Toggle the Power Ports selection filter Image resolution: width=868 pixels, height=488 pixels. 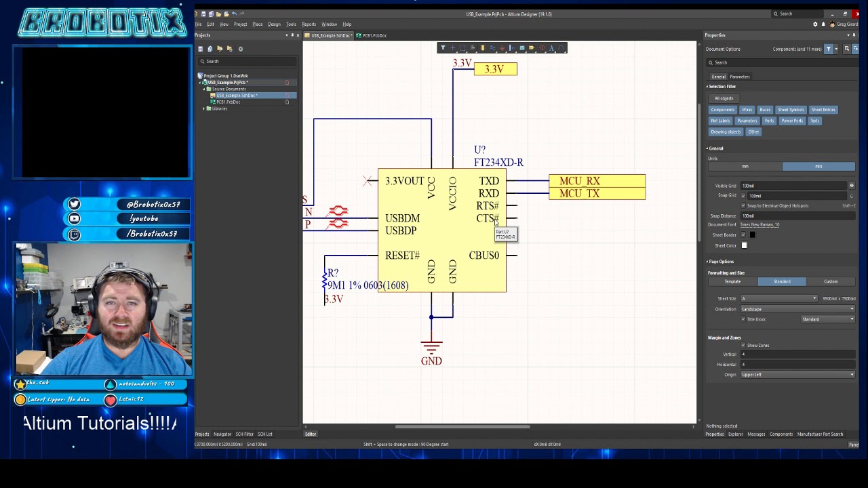tap(791, 121)
